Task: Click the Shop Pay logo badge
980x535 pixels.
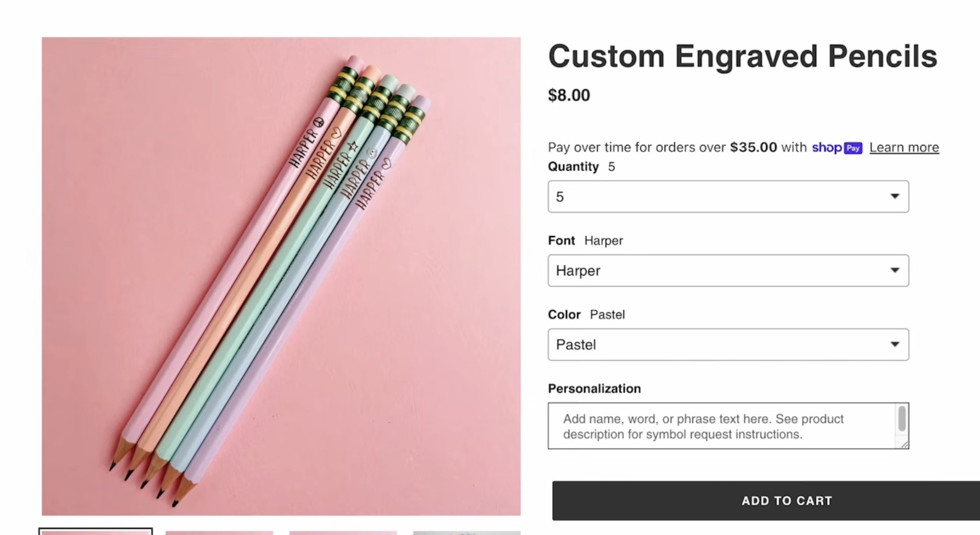Action: pos(837,148)
